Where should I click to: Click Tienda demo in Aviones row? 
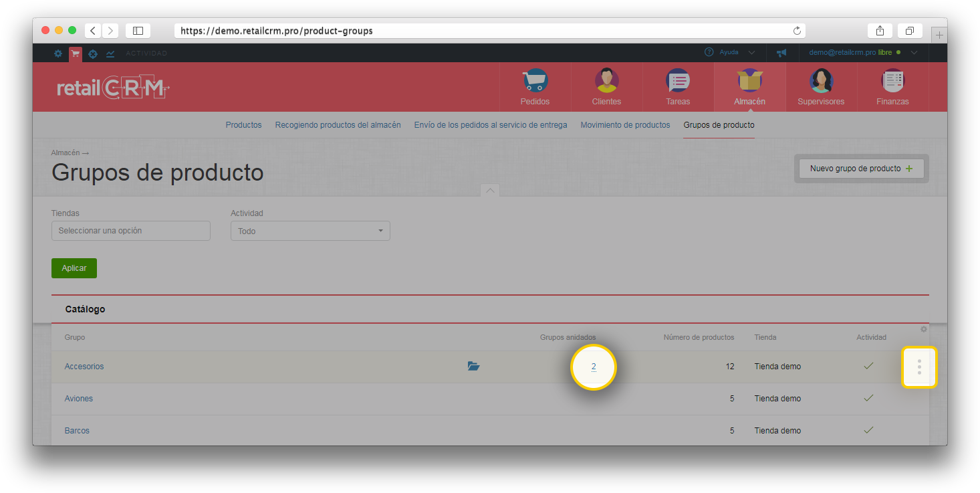pos(777,399)
